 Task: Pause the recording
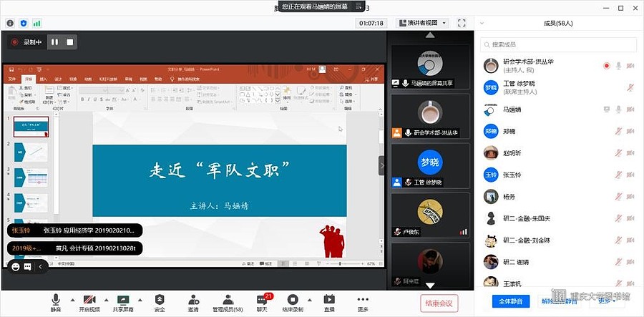(x=55, y=42)
